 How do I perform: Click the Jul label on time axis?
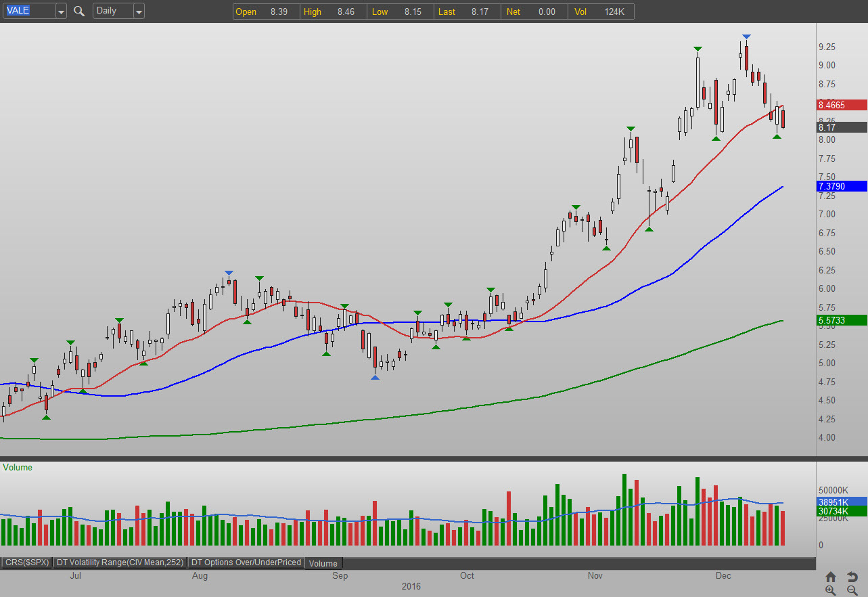pyautogui.click(x=76, y=576)
